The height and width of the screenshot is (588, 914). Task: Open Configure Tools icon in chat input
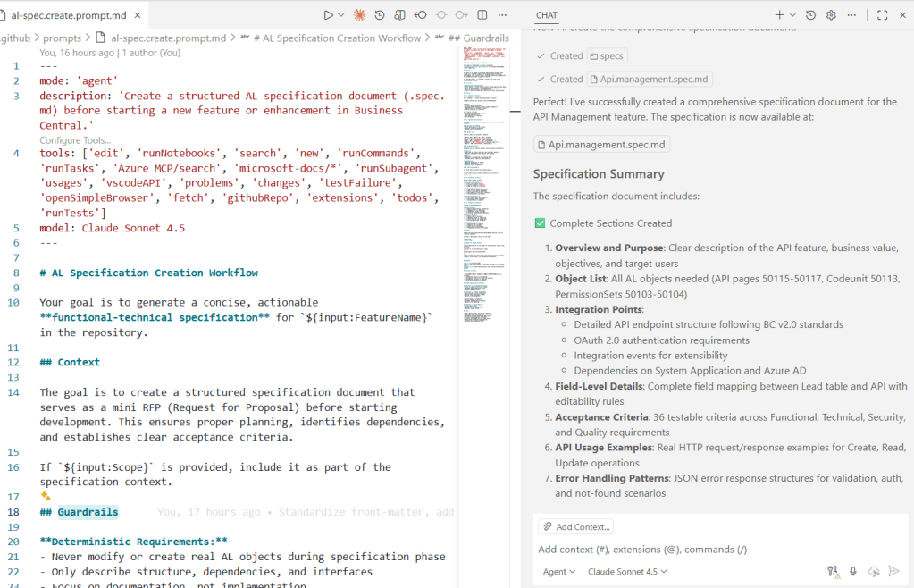(x=833, y=572)
